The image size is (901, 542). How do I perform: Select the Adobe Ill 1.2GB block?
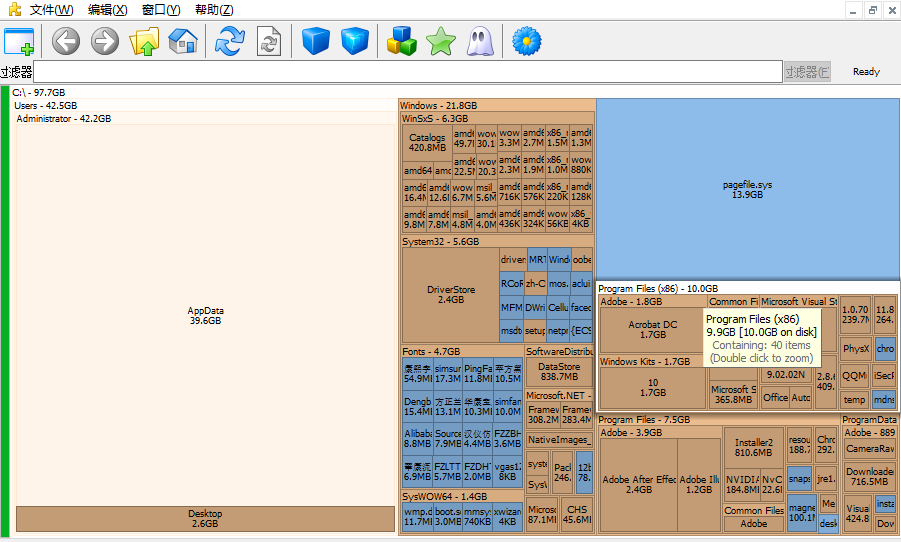pos(699,484)
